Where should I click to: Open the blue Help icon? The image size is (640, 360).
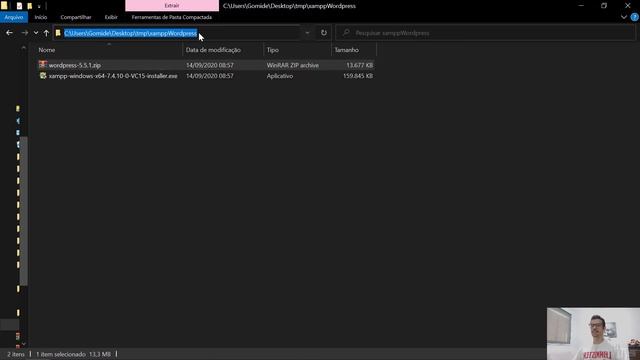[635, 17]
